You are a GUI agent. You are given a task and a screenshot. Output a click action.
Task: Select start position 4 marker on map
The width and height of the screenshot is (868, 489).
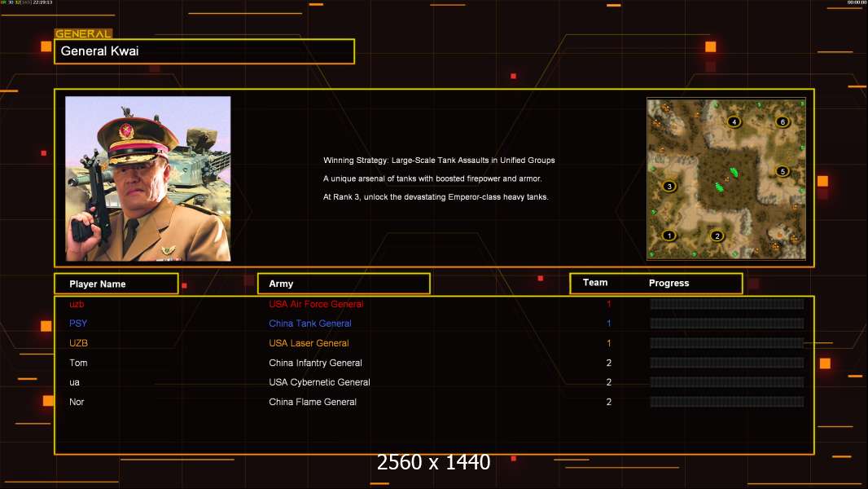point(734,122)
